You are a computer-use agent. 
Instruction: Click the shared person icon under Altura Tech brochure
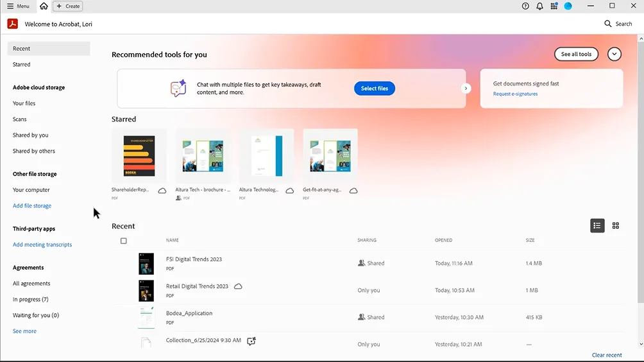[x=178, y=198]
